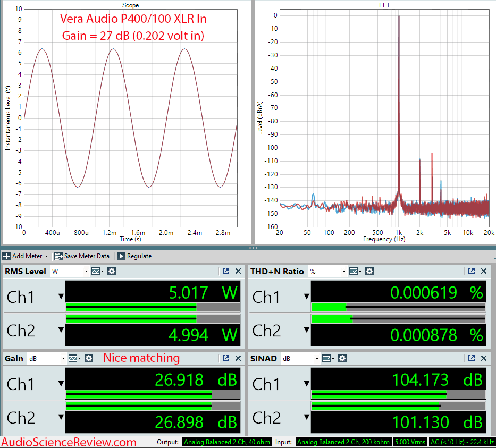Close the THD+N Ratio meter

(484, 271)
